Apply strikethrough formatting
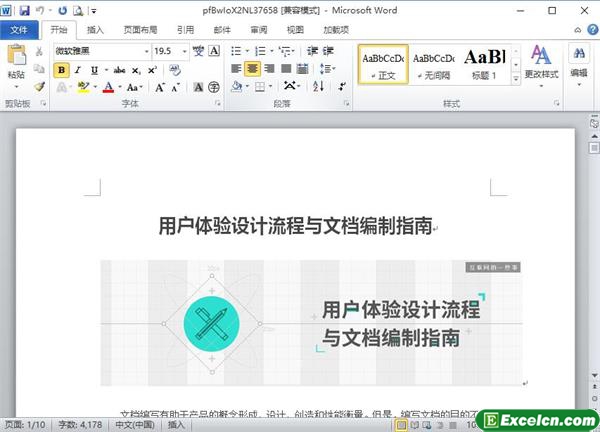 point(119,70)
